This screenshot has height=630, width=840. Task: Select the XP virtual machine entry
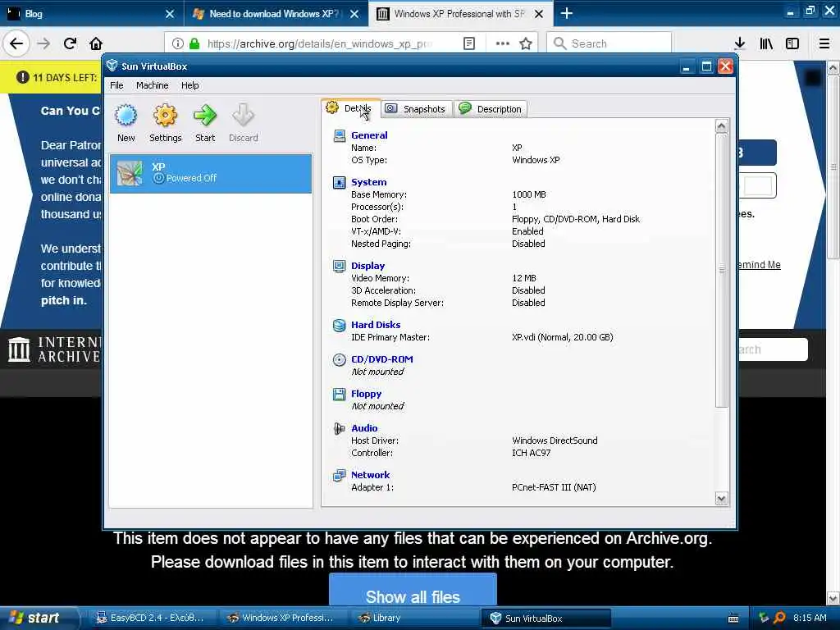point(211,173)
